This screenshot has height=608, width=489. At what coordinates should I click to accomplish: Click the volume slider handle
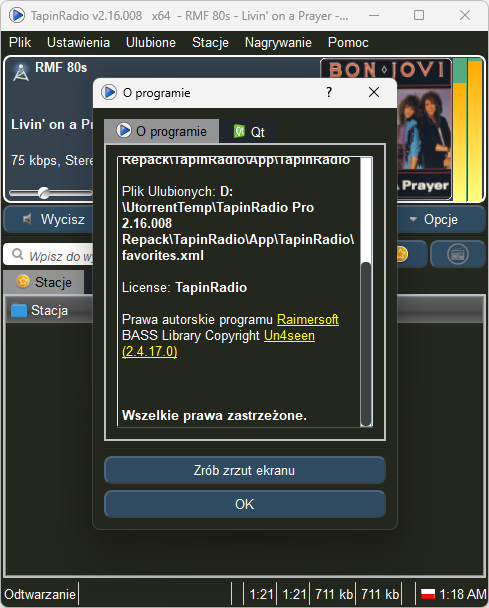44,193
